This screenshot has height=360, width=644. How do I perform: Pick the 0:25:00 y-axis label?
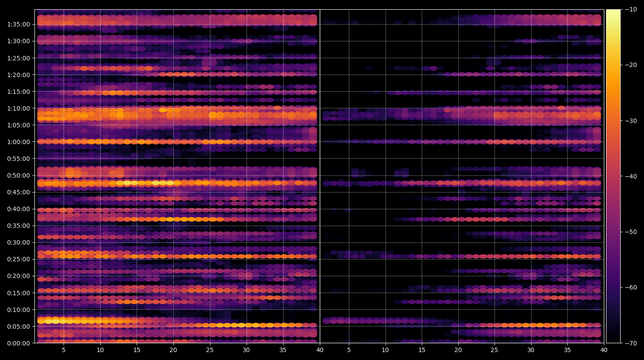[19, 260]
